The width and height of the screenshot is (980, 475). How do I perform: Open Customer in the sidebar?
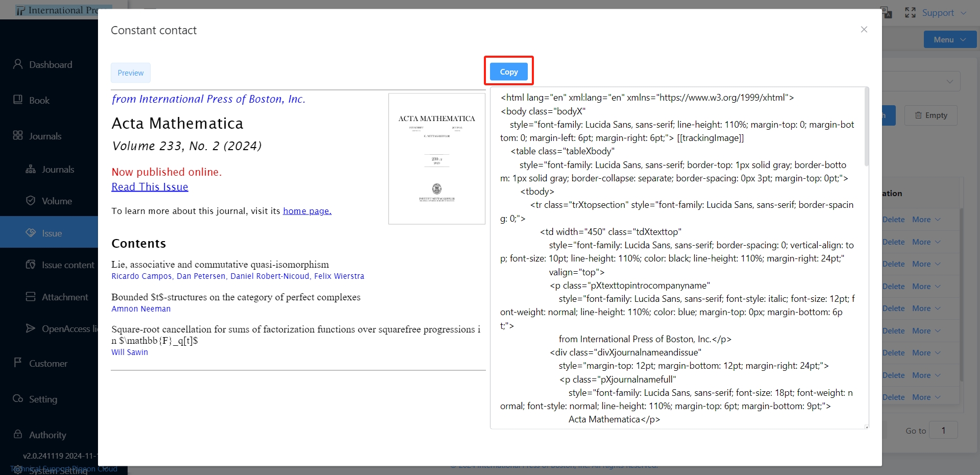[48, 364]
